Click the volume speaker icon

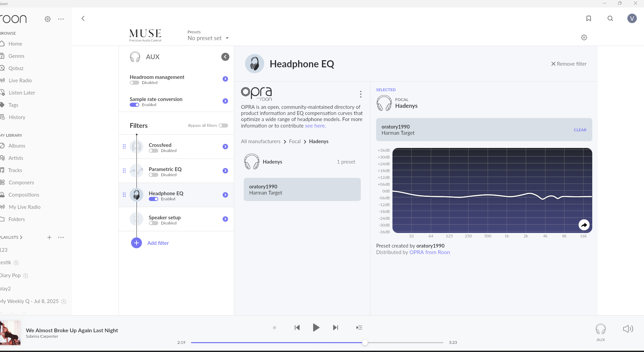(x=628, y=329)
